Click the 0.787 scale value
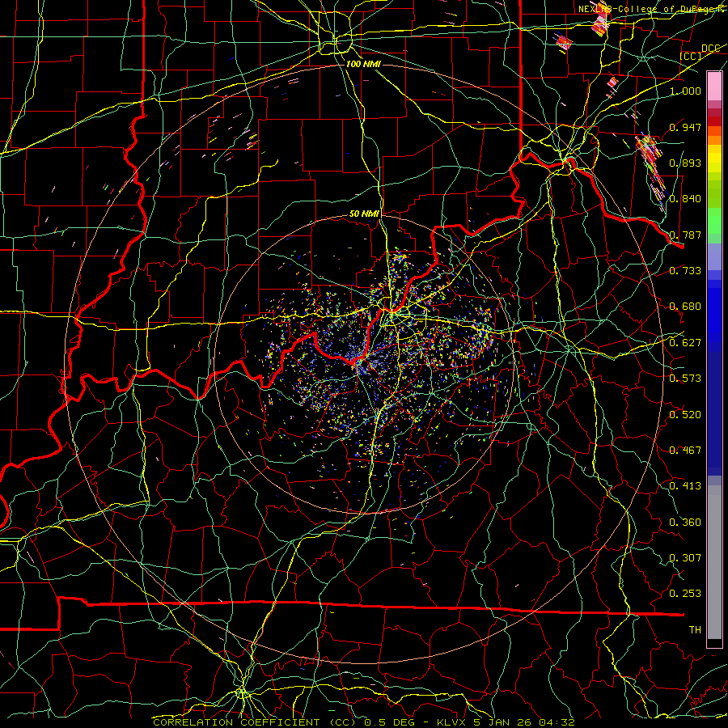The width and height of the screenshot is (728, 728). pyautogui.click(x=685, y=235)
